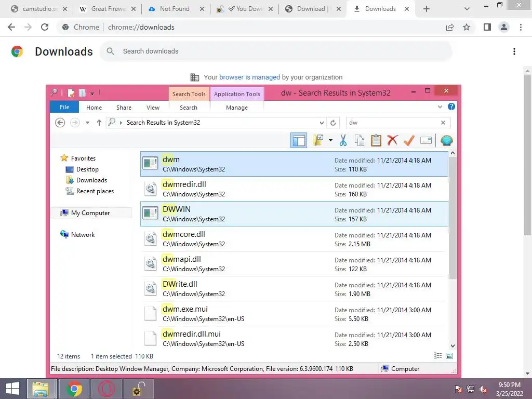The image size is (532, 399).
Task: Clear the 'dw' search box text
Action: coord(443,123)
